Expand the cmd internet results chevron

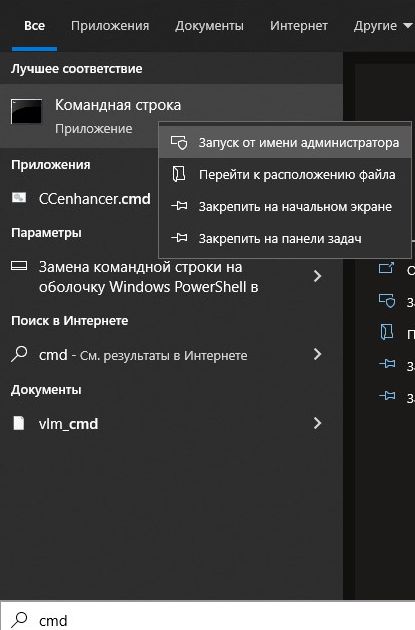coord(317,354)
